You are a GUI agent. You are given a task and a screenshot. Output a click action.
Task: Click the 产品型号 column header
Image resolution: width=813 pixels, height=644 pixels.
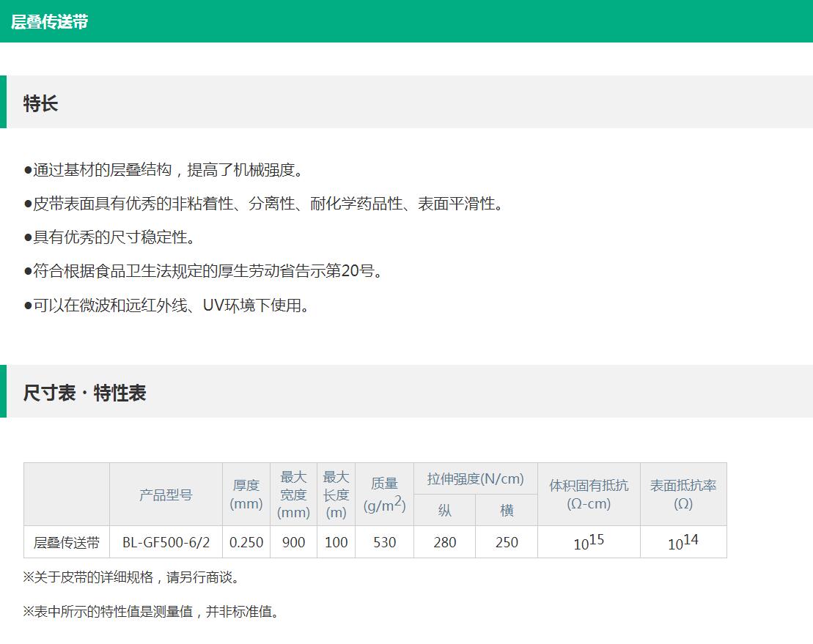pos(166,495)
